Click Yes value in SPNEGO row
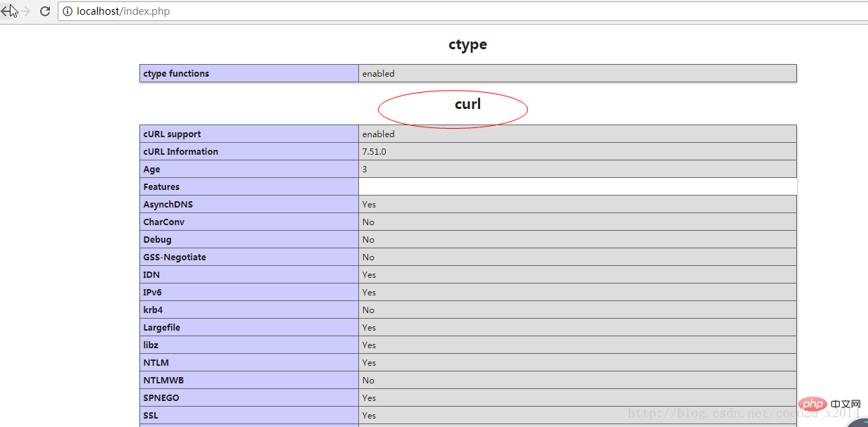Image resolution: width=868 pixels, height=427 pixels. point(369,397)
